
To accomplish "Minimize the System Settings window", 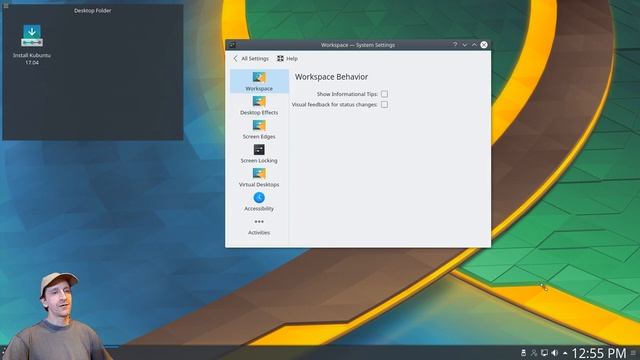I will (465, 44).
